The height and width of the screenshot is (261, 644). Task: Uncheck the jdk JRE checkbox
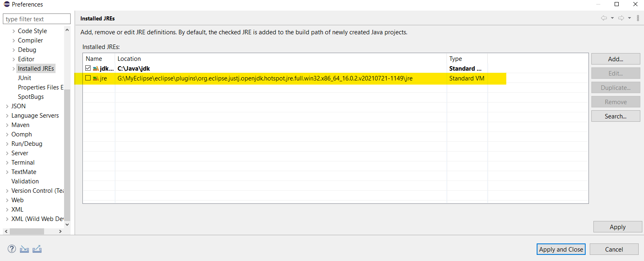[x=88, y=68]
